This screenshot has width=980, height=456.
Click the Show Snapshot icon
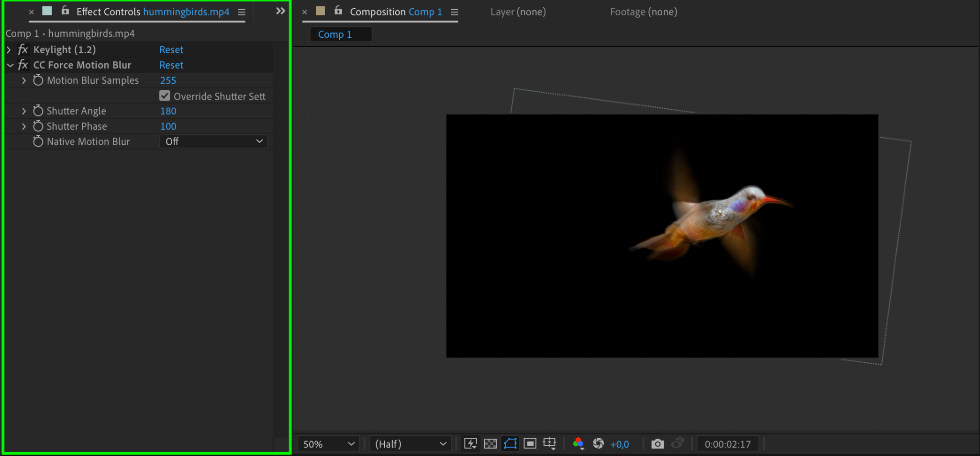(x=678, y=443)
